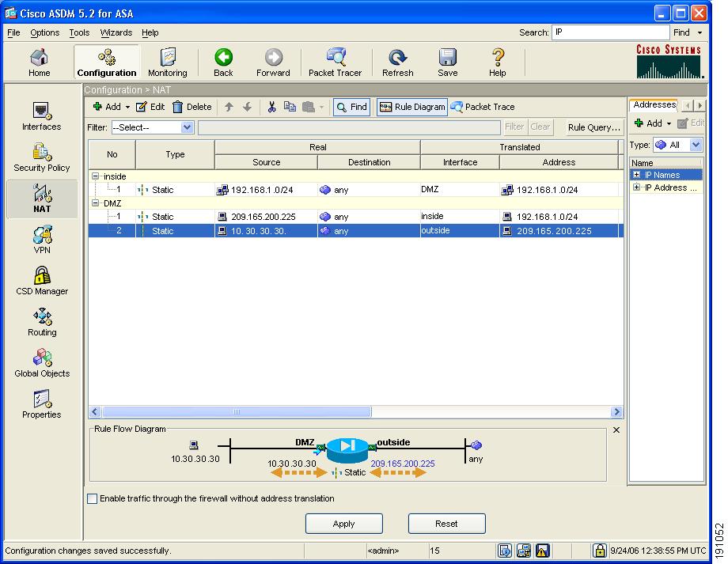The height and width of the screenshot is (564, 728).
Task: Open Addresses panel Add dropdown arrow
Action: pos(669,123)
